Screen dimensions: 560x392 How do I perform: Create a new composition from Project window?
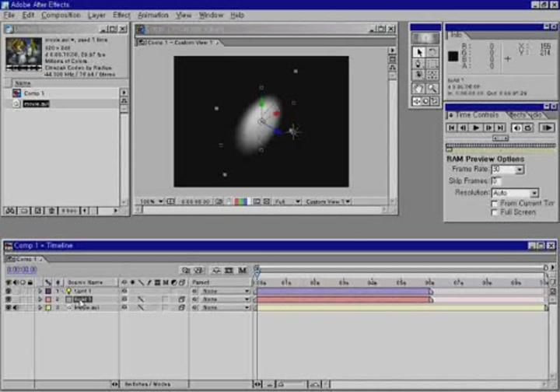[38, 211]
